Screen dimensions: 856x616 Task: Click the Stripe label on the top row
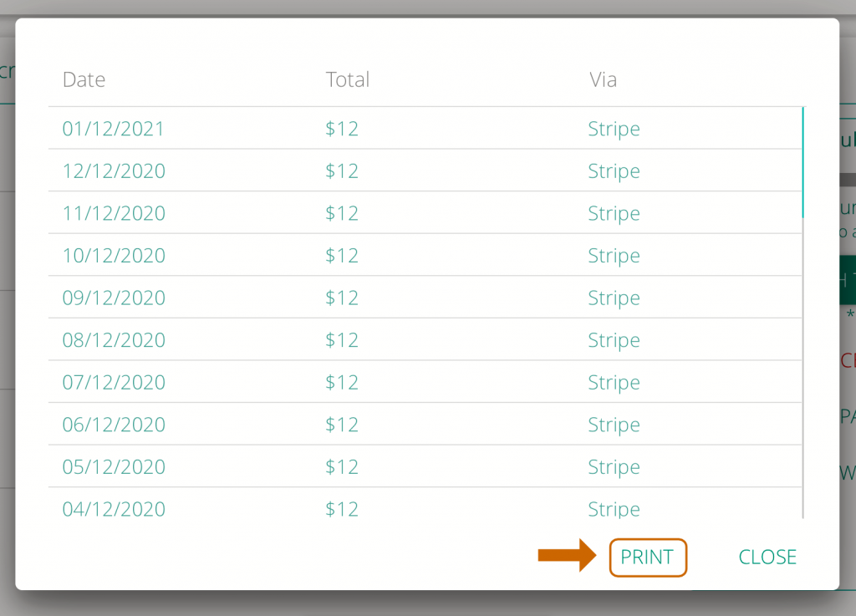pos(614,129)
